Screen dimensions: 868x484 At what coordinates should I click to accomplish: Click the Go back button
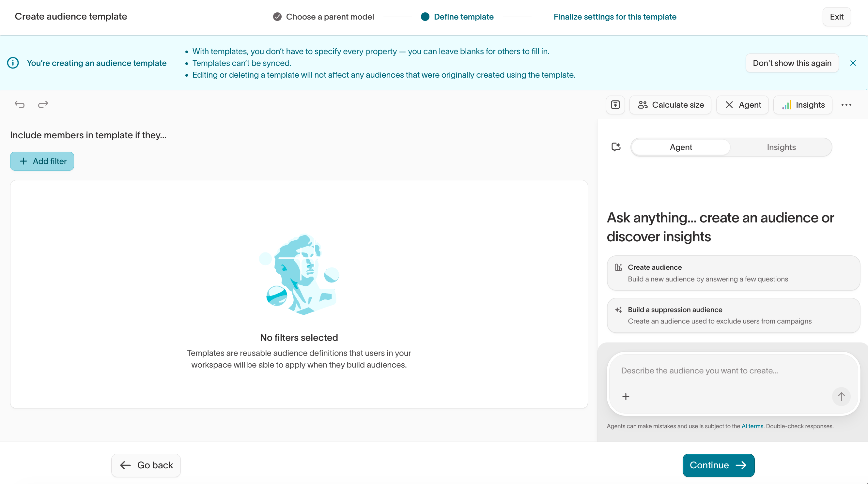point(146,465)
